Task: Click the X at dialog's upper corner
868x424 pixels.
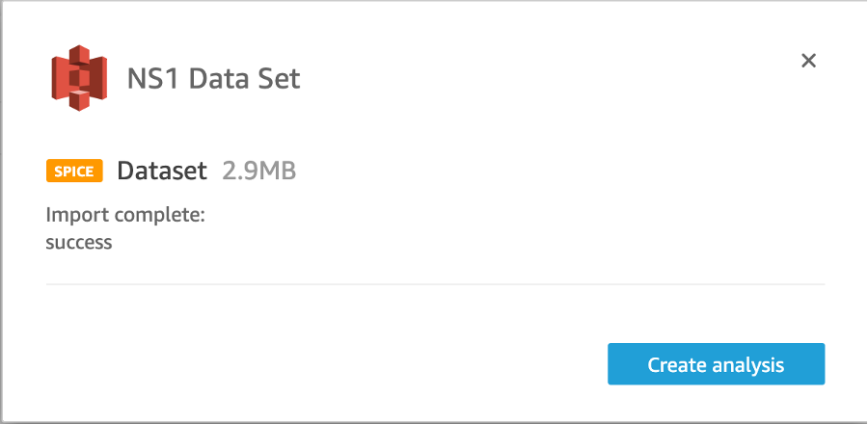Action: [x=809, y=61]
